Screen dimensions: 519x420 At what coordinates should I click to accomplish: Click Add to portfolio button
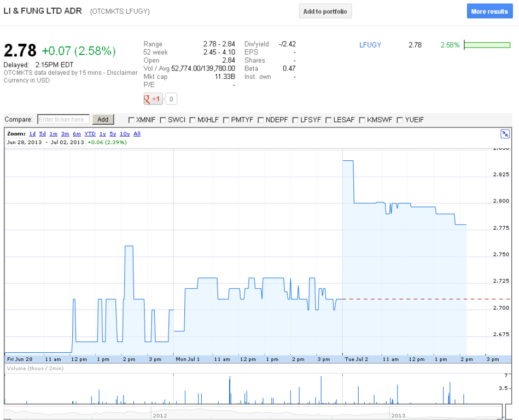point(325,11)
